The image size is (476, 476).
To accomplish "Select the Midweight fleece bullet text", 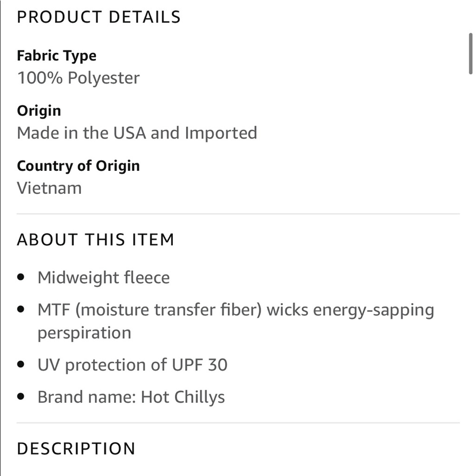I will pos(103,278).
